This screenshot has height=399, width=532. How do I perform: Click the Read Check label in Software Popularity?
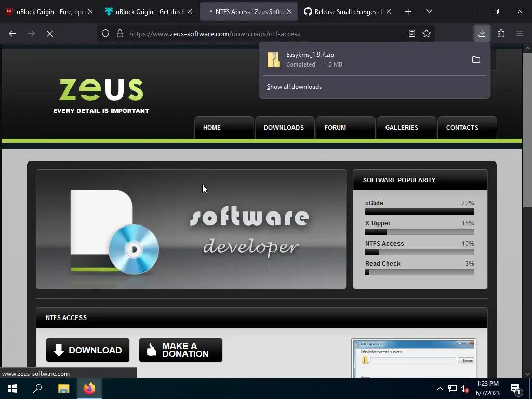tap(383, 263)
